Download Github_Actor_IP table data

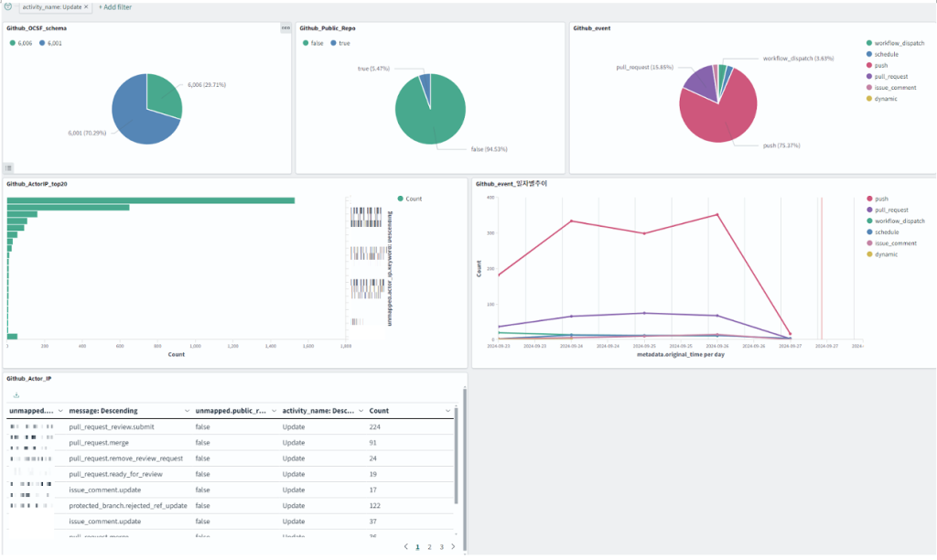click(x=16, y=395)
